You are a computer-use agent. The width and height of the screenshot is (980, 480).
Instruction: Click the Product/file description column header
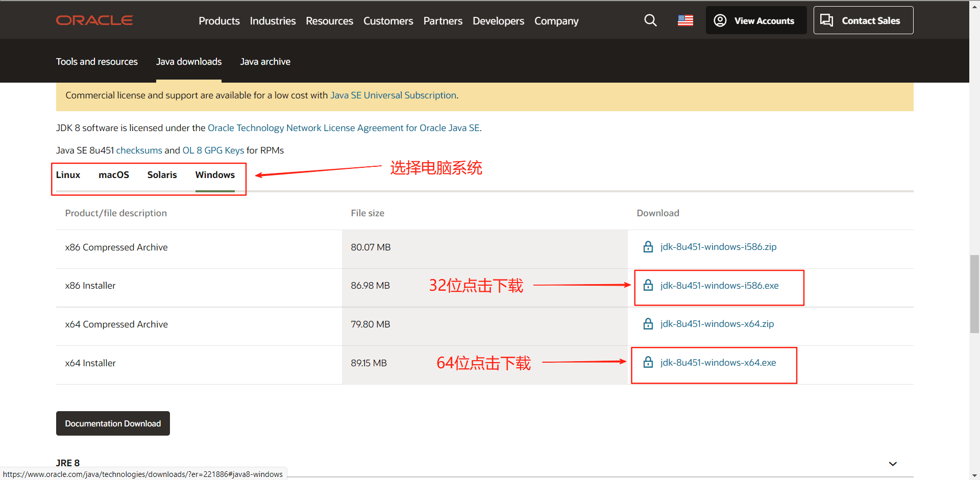click(x=116, y=213)
